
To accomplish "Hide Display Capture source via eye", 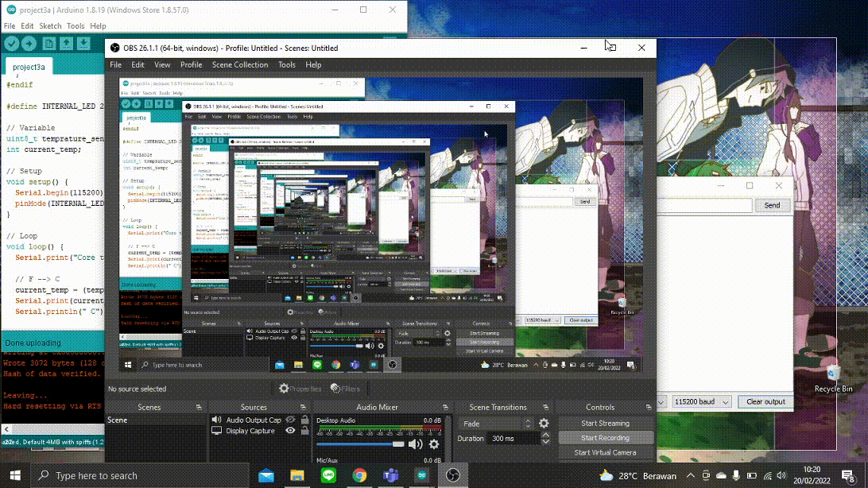I will (x=290, y=431).
